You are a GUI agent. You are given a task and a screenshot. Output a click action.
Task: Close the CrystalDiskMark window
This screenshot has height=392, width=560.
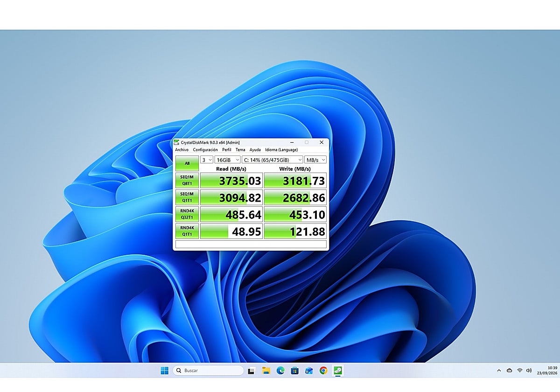pyautogui.click(x=322, y=142)
